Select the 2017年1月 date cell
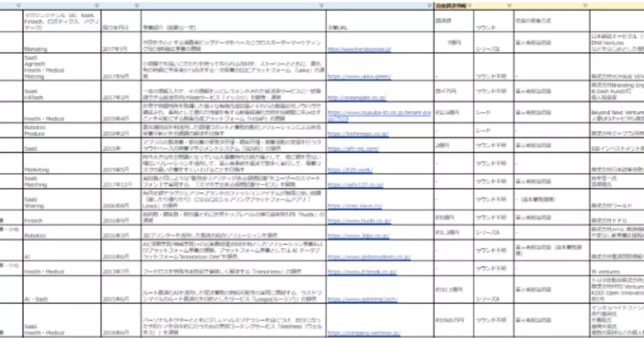This screenshot has height=338, width=644. point(121,43)
